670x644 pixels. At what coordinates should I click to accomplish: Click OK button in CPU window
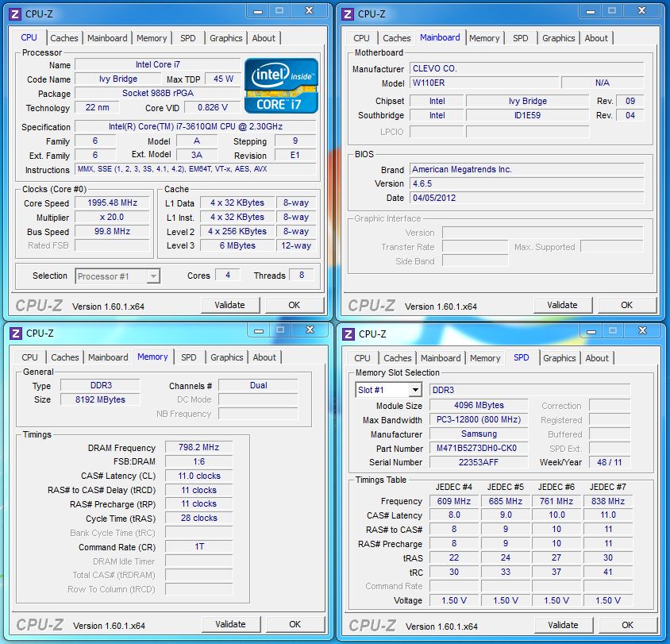pos(294,305)
